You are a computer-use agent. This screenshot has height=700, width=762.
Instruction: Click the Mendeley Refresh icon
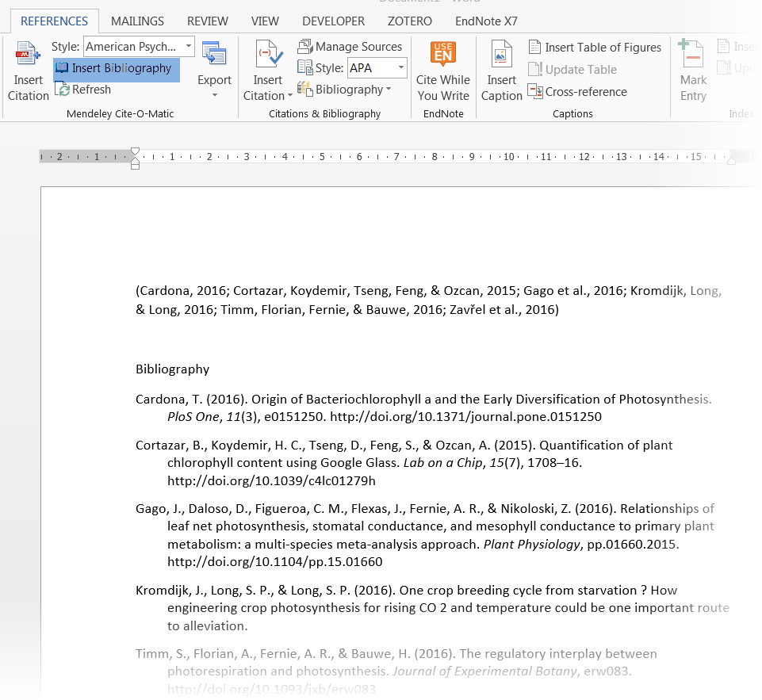[62, 90]
